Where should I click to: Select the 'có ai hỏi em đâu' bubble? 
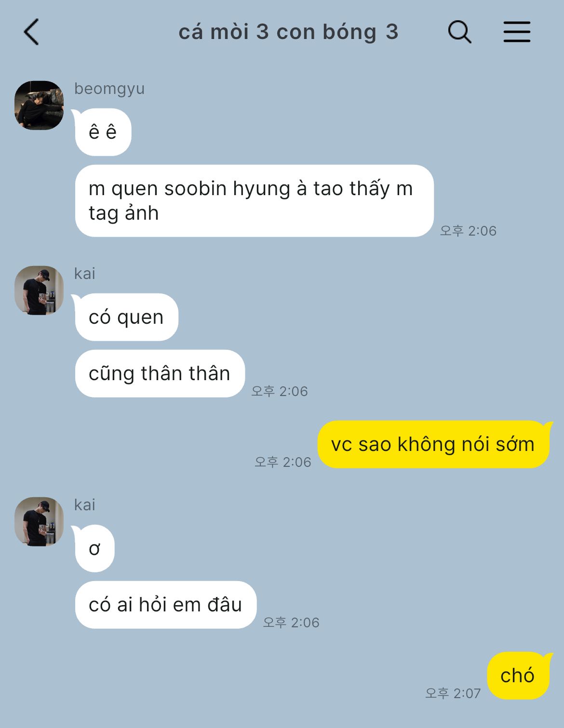click(165, 605)
